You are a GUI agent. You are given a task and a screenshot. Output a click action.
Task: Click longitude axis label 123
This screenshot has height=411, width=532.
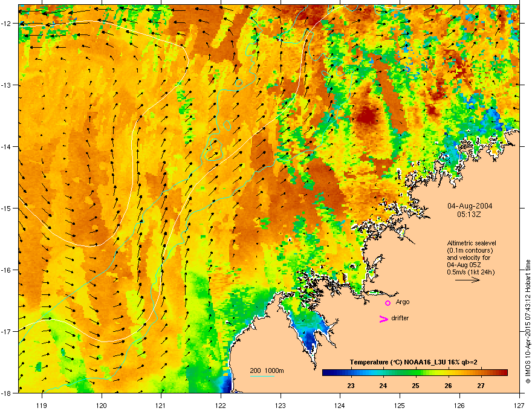click(x=281, y=405)
